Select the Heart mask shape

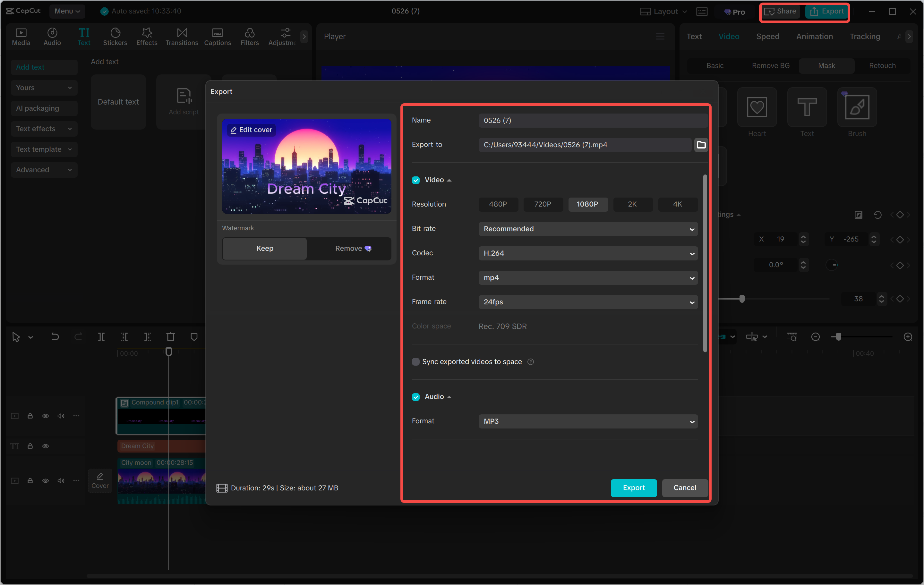pyautogui.click(x=757, y=107)
